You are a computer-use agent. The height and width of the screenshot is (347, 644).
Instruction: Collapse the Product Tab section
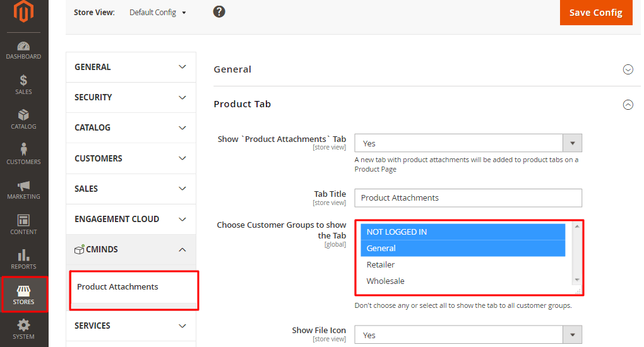(x=628, y=105)
